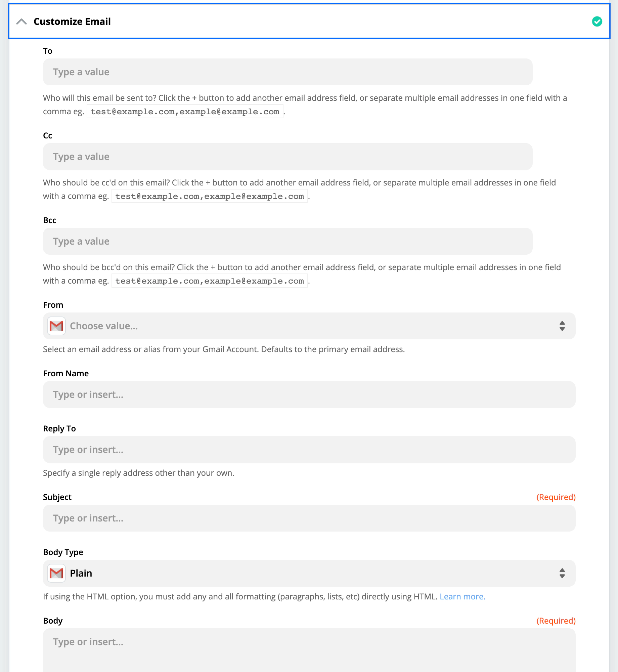
Task: Select the Plain body type value
Action: tap(81, 573)
